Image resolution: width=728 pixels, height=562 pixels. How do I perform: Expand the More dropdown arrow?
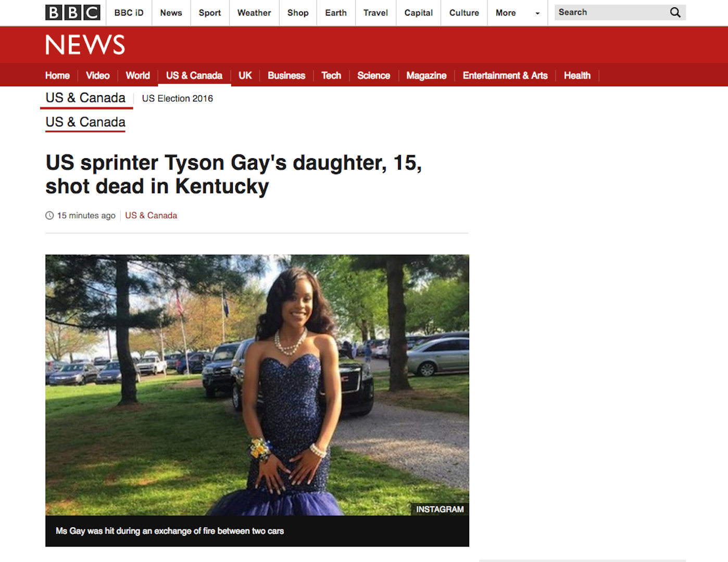[537, 13]
